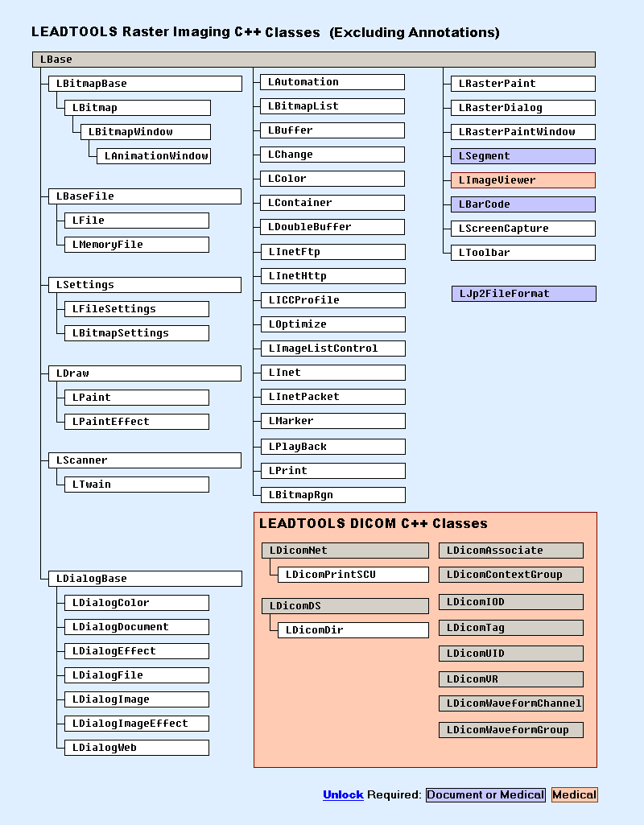Open the LDicomDir class box
Image resolution: width=644 pixels, height=825 pixels.
coord(353,630)
